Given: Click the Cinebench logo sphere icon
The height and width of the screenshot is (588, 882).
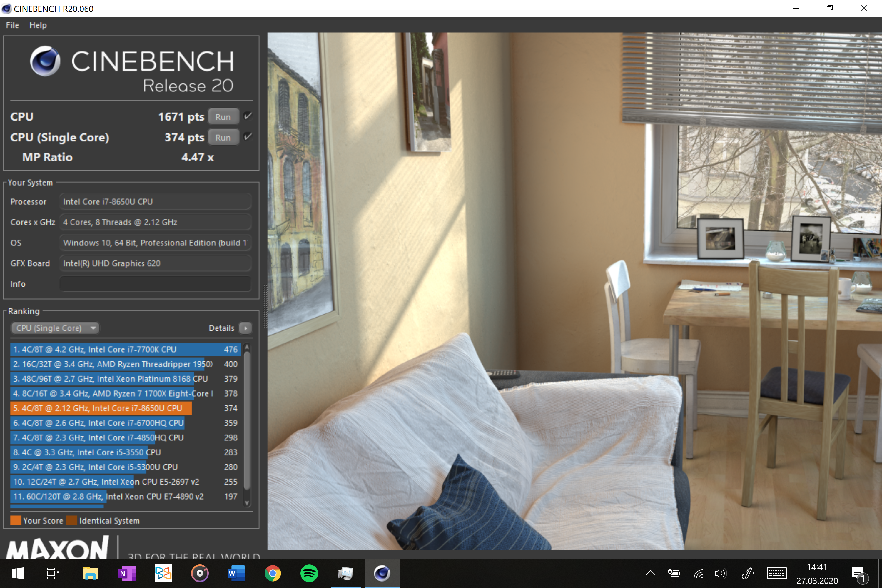Looking at the screenshot, I should [45, 61].
